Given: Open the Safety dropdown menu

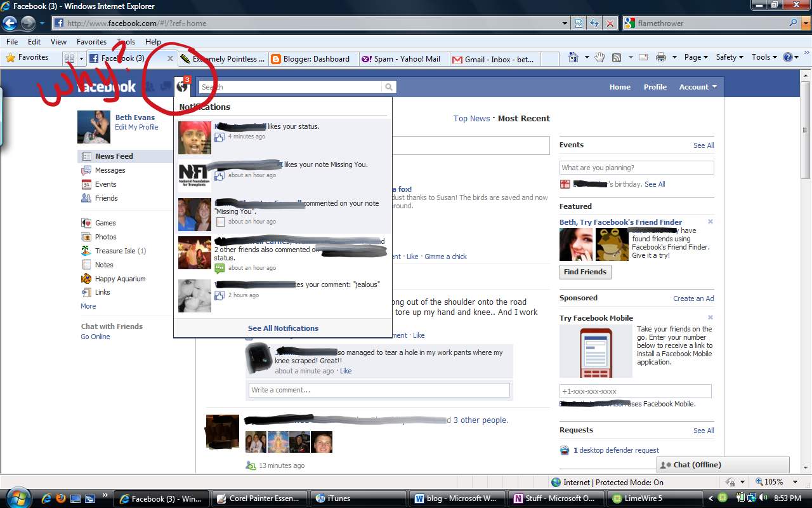Looking at the screenshot, I should [x=730, y=57].
